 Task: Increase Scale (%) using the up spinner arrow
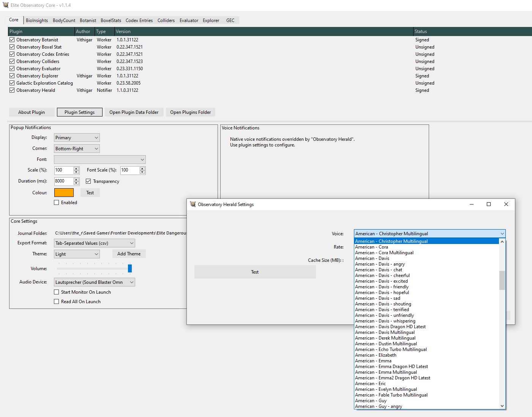(x=76, y=168)
